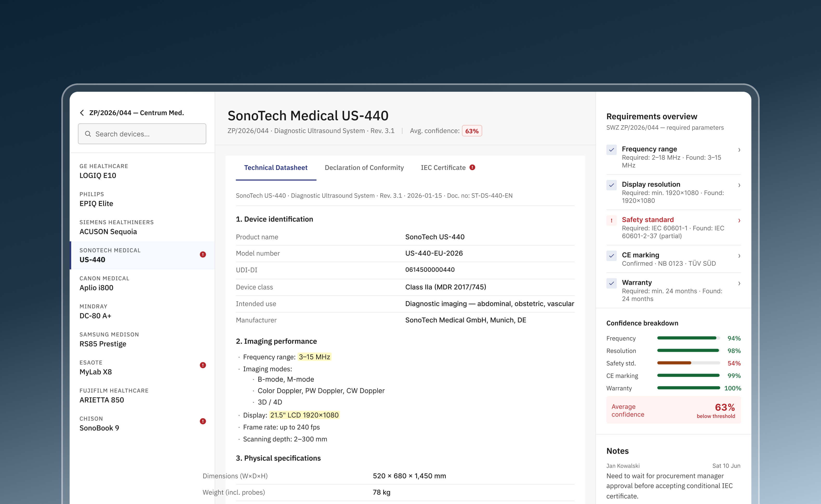Click the UDI-DI value 0614500000440
Image resolution: width=821 pixels, height=504 pixels.
click(x=430, y=270)
